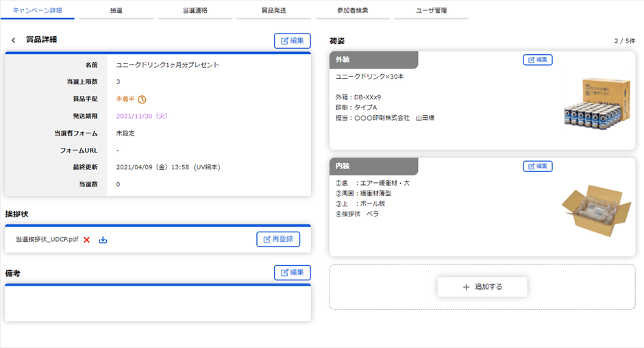This screenshot has height=348, width=644.
Task: Edit the 外装 packaging card
Action: [x=538, y=60]
